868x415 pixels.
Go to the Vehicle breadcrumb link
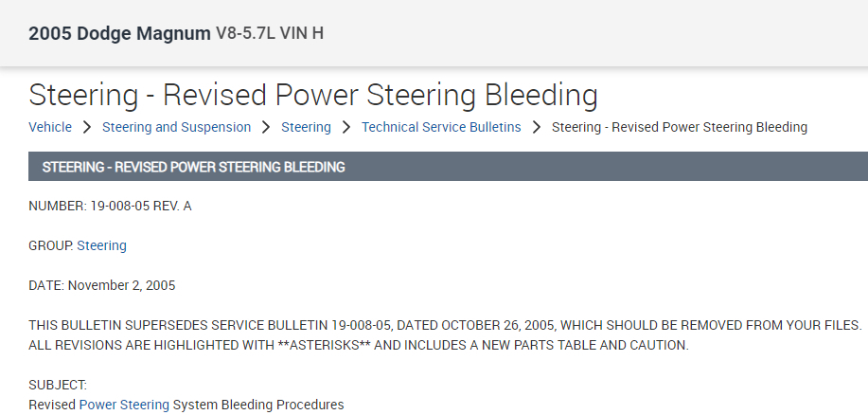point(50,127)
